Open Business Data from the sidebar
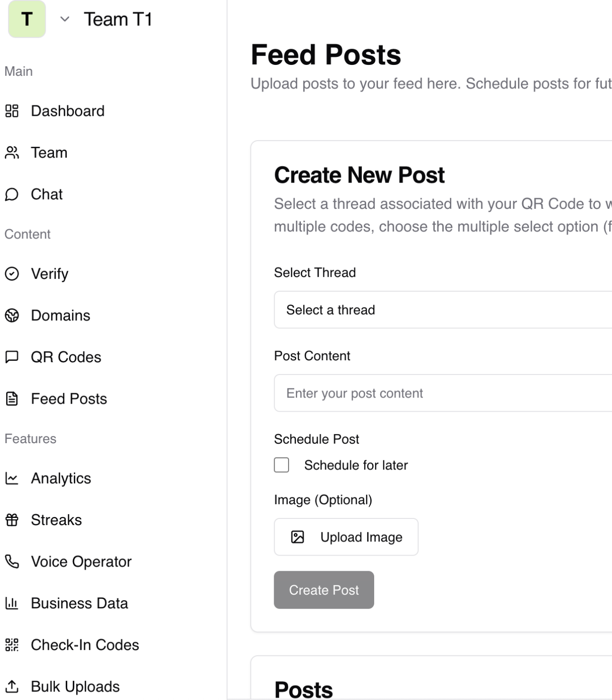 tap(79, 603)
